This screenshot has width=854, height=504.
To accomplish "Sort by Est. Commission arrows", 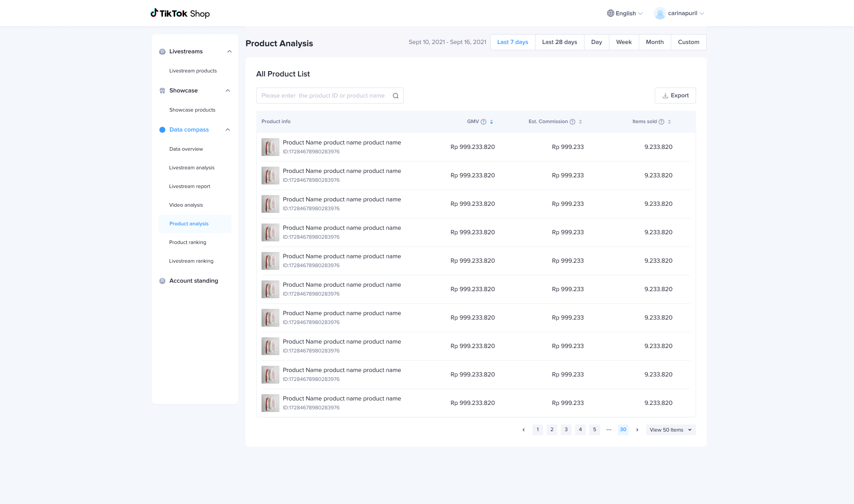I will click(x=580, y=122).
